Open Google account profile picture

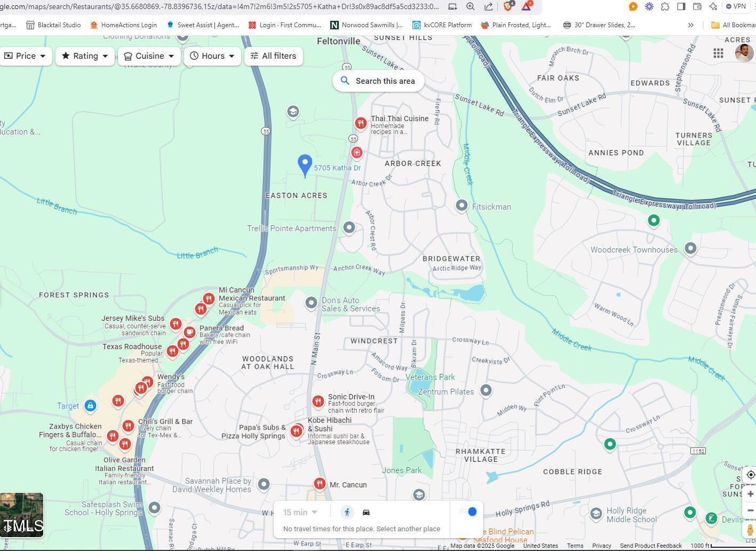pos(744,53)
